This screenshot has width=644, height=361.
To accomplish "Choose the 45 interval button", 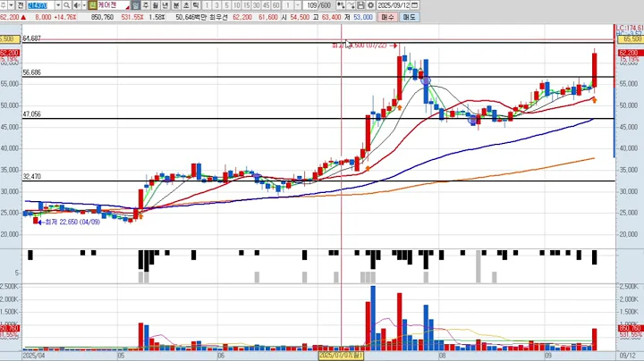I will [x=267, y=5].
